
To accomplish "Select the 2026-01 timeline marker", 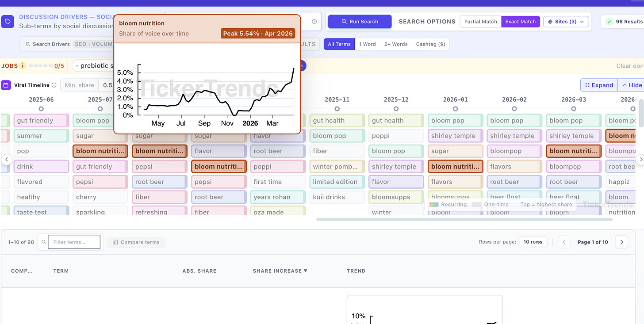I will coord(455,109).
